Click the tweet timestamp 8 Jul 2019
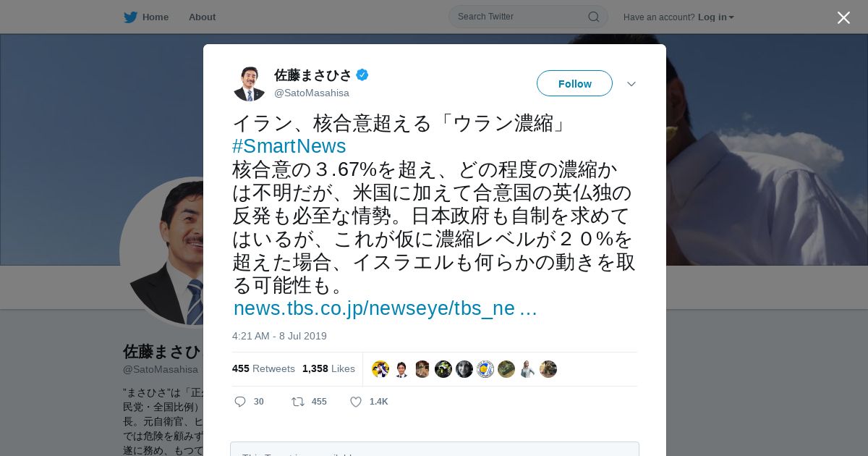 [x=279, y=336]
